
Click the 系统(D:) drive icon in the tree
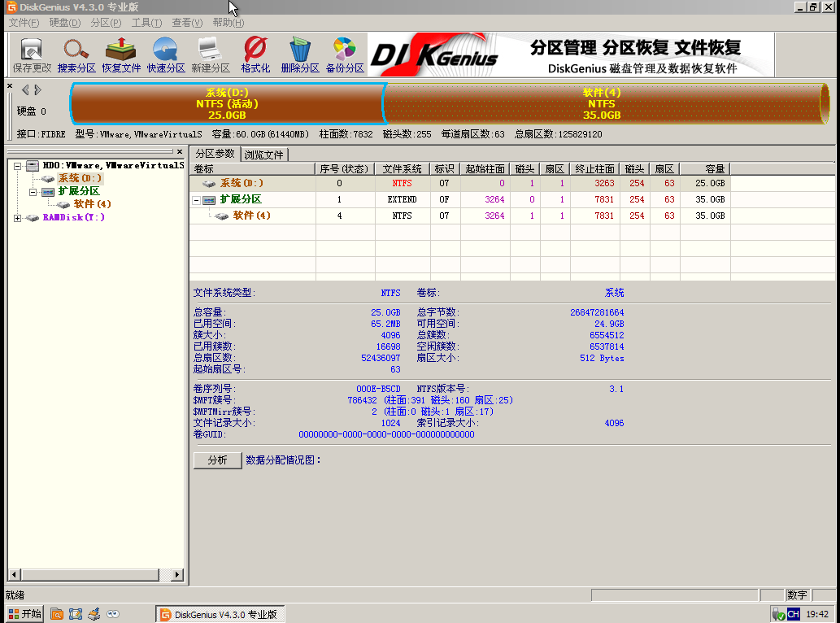coord(48,178)
